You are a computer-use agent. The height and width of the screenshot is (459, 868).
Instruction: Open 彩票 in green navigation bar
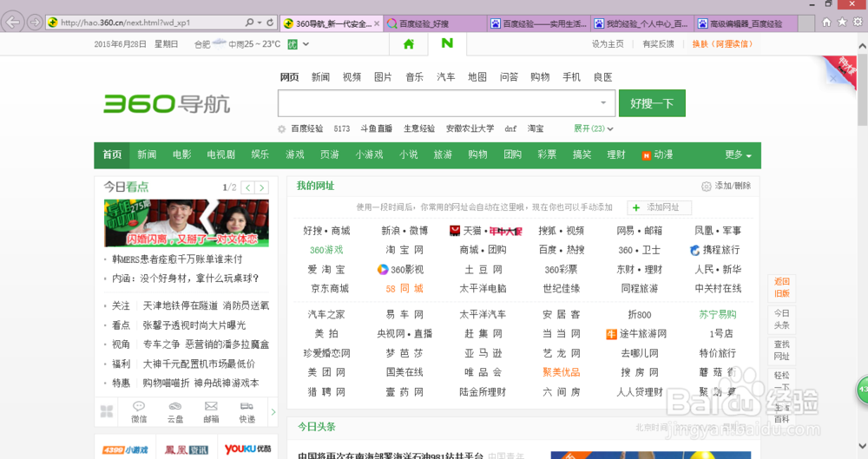coord(547,155)
